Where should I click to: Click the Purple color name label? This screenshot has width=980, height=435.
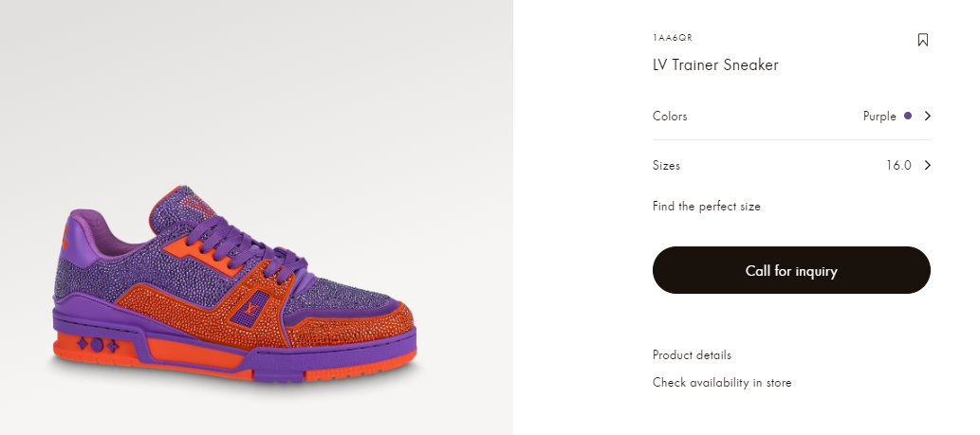coord(879,116)
